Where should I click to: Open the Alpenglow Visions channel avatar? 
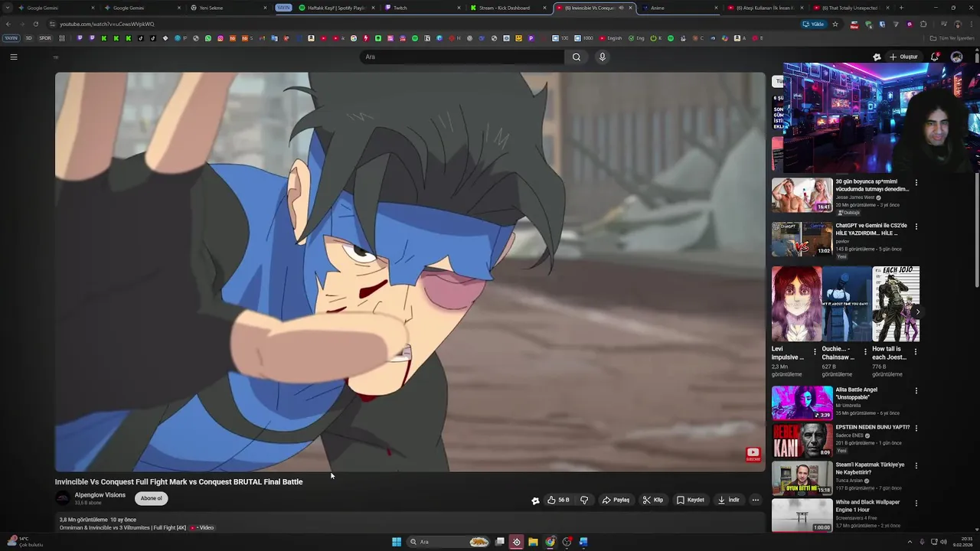63,498
